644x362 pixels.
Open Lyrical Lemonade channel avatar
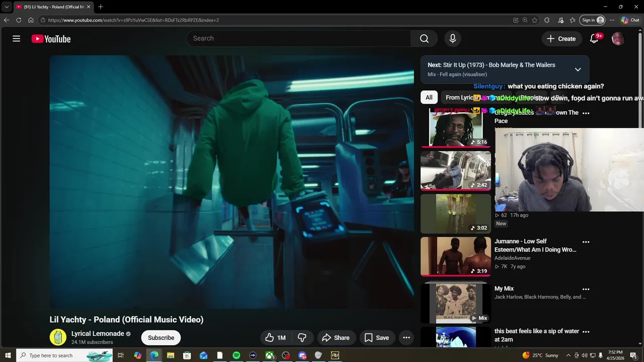point(58,337)
